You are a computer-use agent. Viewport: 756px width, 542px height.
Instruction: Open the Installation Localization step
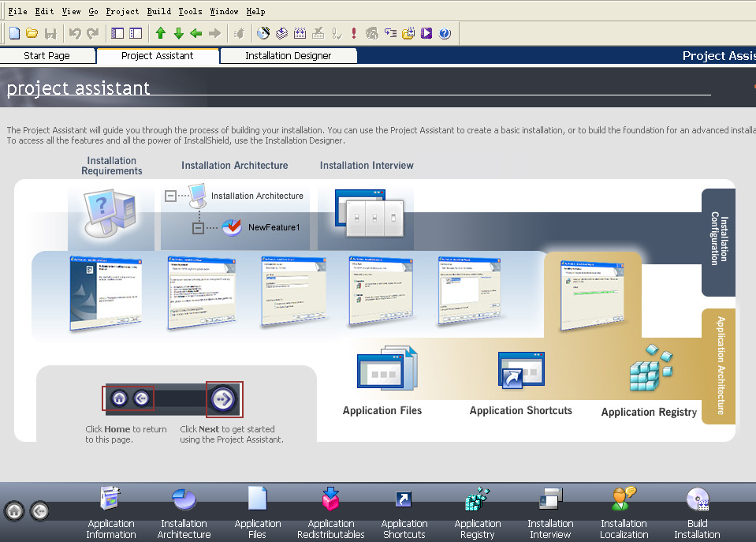click(x=624, y=513)
